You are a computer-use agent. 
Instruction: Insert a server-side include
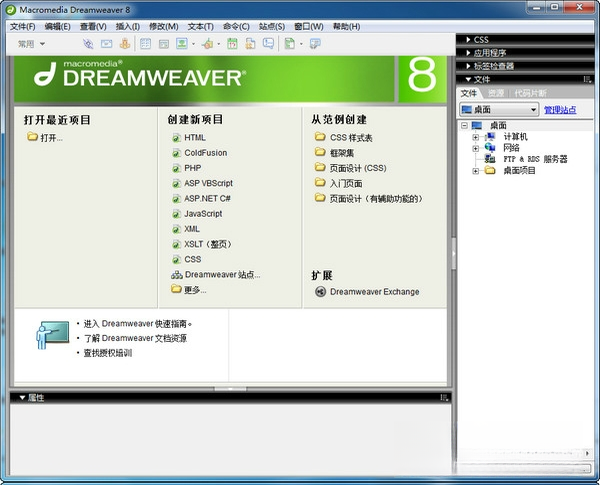tap(250, 44)
